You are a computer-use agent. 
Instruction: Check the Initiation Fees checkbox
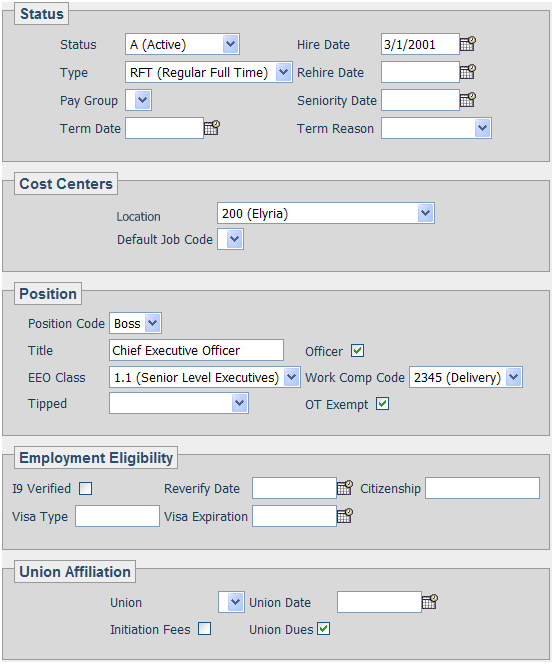coord(204,629)
